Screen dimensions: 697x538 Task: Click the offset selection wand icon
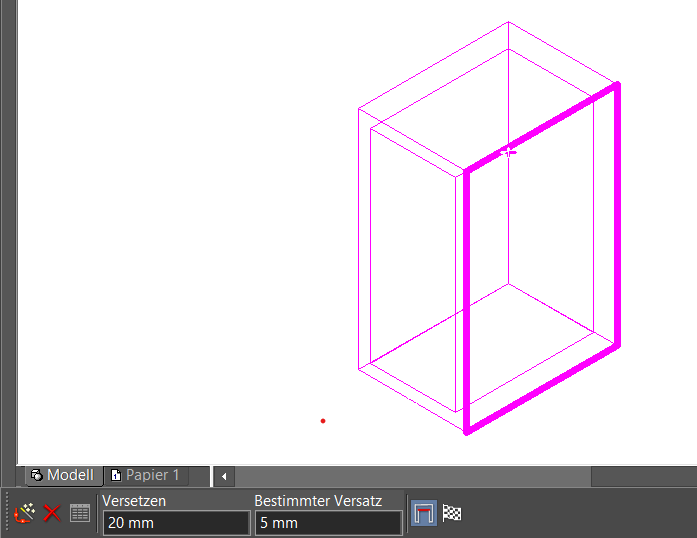[x=24, y=514]
